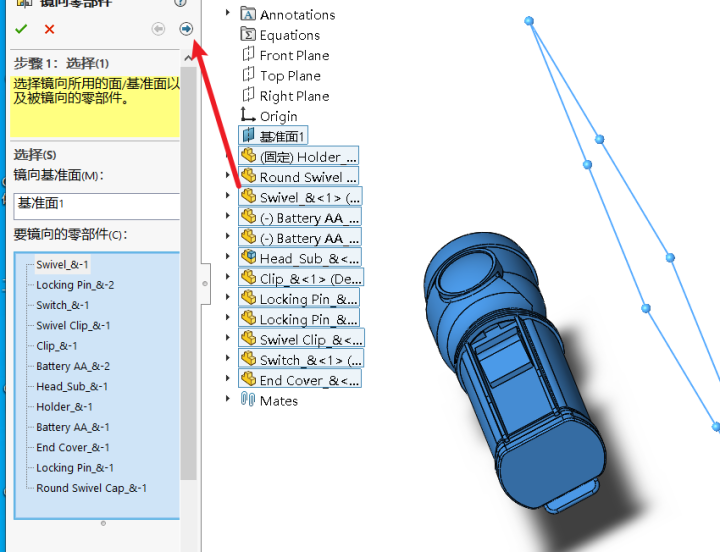Click the Annotations folder icon

(248, 14)
